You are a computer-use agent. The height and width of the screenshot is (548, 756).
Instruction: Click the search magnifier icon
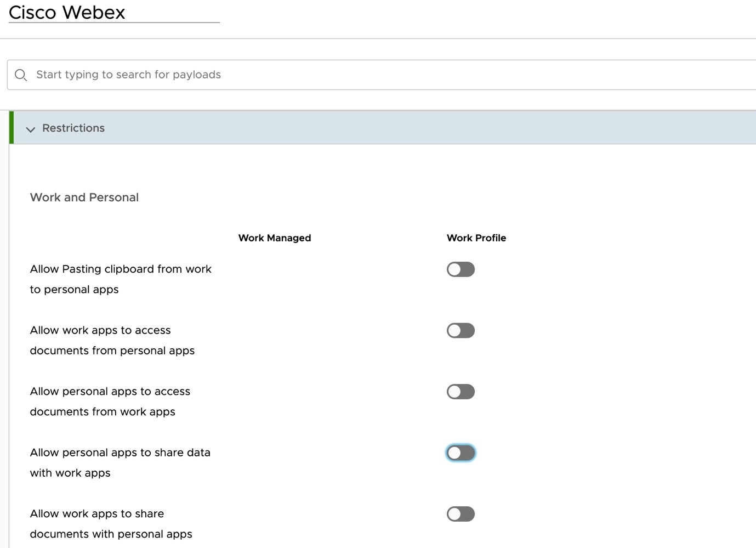click(x=21, y=75)
